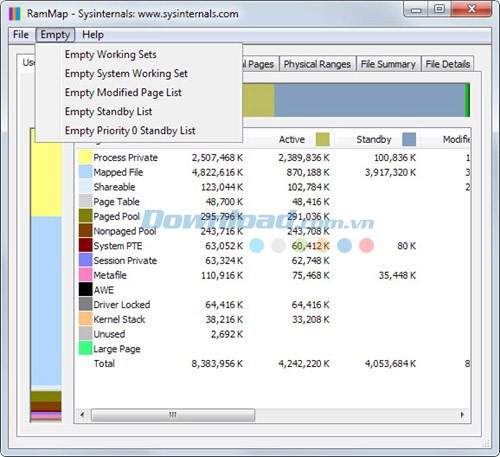Select the Process Private row label
500x457 pixels.
[125, 158]
